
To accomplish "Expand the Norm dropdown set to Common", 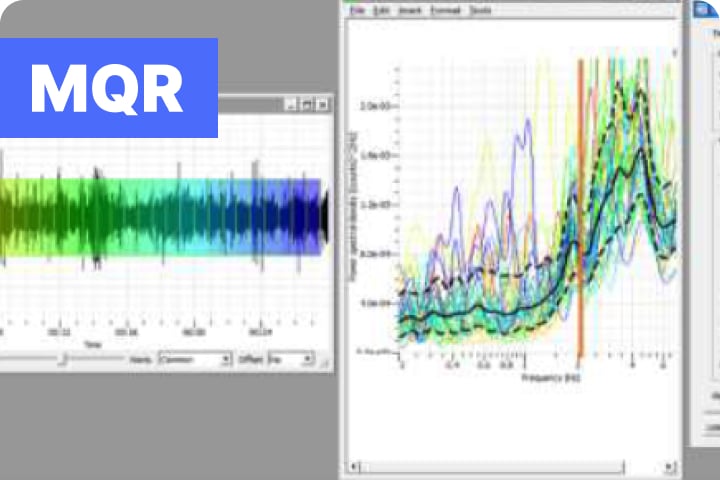I will [195, 359].
